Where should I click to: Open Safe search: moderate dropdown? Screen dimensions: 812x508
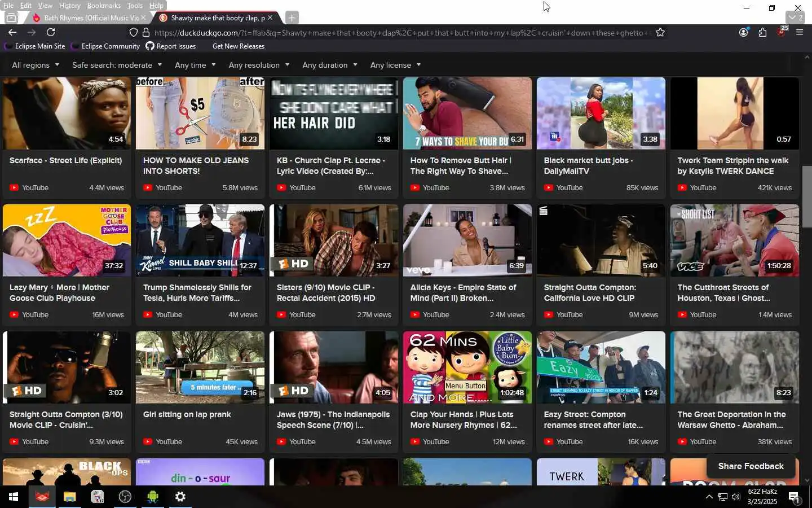click(117, 65)
